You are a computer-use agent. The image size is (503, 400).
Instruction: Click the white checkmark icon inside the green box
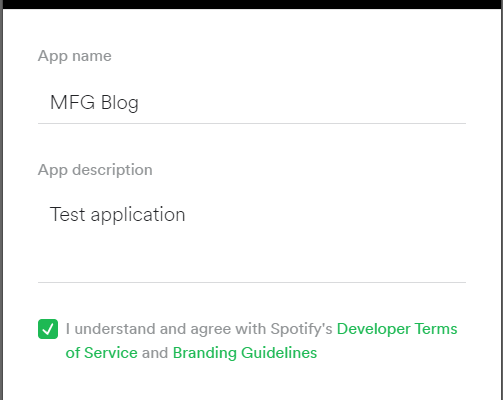48,329
